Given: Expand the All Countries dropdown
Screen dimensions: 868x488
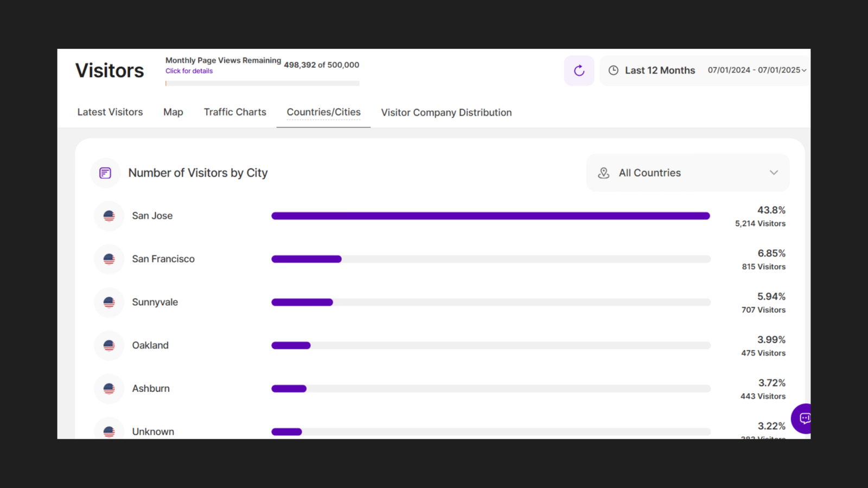Looking at the screenshot, I should point(774,172).
